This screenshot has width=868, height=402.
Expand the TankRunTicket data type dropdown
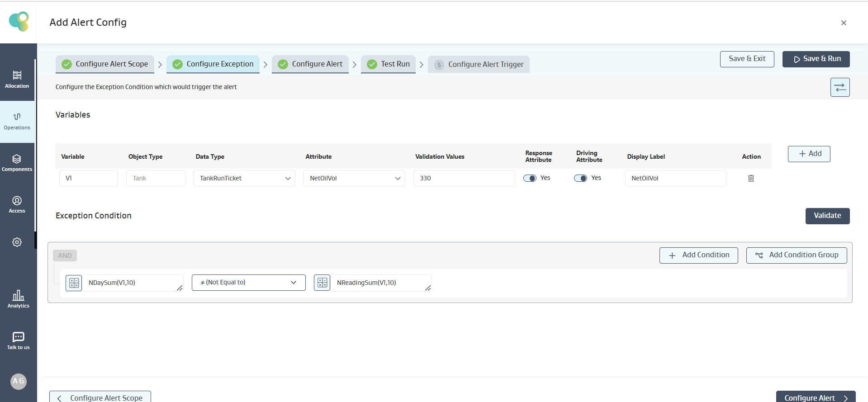(x=244, y=178)
